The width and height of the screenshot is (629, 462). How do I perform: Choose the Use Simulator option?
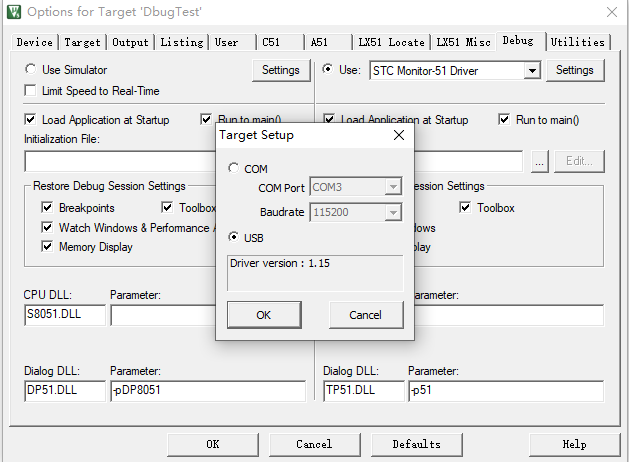tap(31, 70)
